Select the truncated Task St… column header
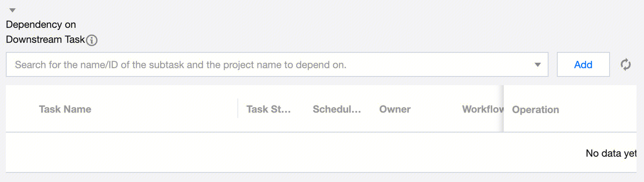 269,109
